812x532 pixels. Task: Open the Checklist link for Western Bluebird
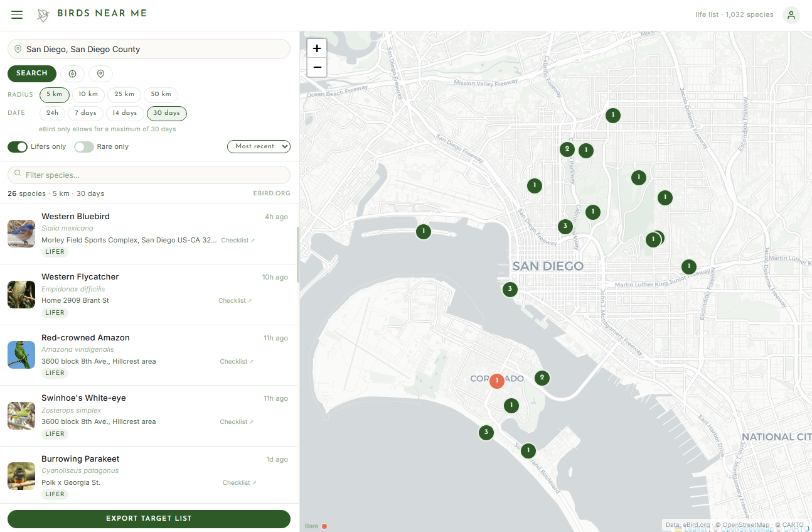point(237,239)
